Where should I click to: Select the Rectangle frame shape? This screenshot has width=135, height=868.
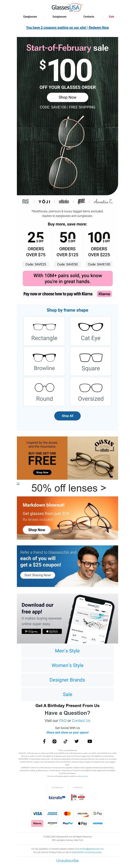pos(44,331)
